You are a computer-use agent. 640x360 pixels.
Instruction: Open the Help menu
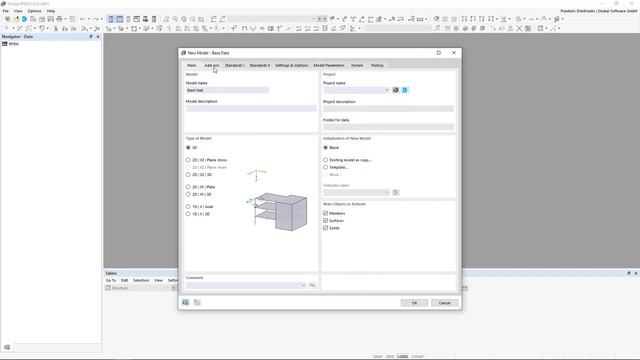[x=51, y=11]
